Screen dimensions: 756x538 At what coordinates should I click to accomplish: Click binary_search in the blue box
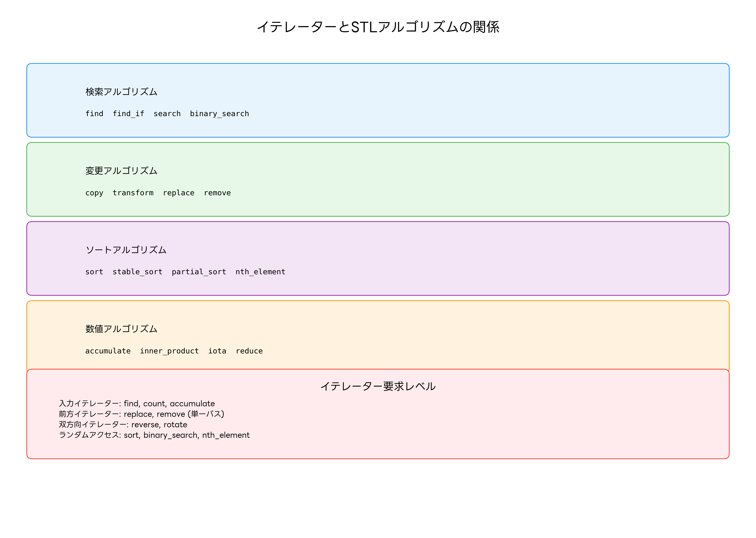click(220, 114)
